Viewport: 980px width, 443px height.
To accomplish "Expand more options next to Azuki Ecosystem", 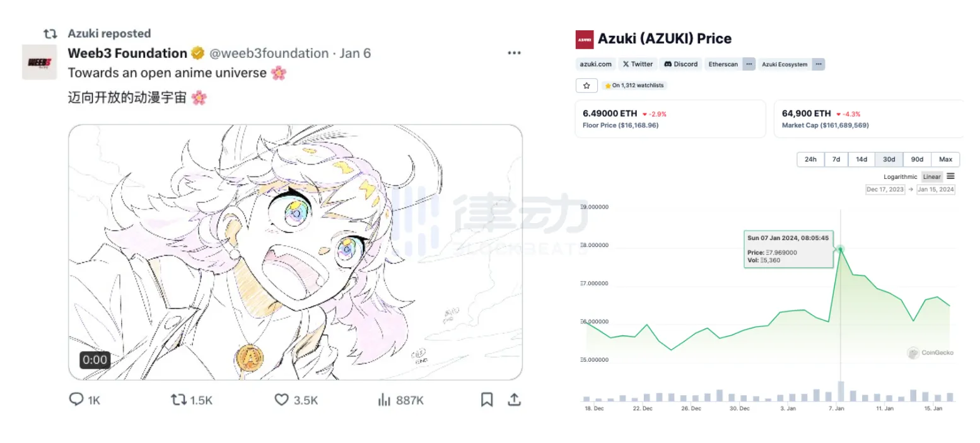I will click(x=818, y=64).
